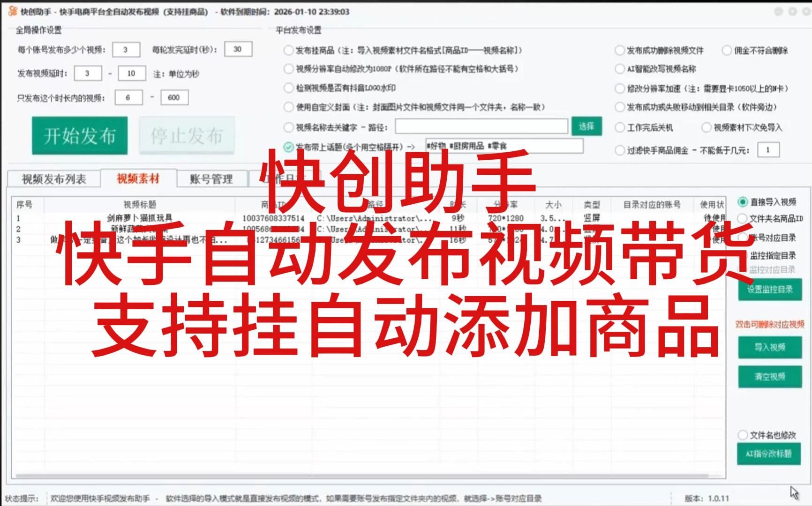Select 直接导入视频 radio button
812x506 pixels.
(x=743, y=202)
